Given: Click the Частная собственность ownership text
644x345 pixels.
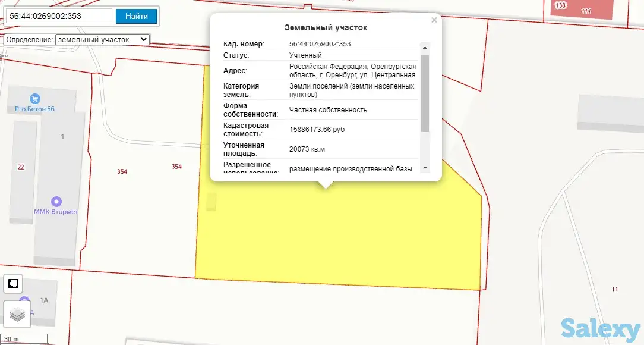Looking at the screenshot, I should (327, 110).
